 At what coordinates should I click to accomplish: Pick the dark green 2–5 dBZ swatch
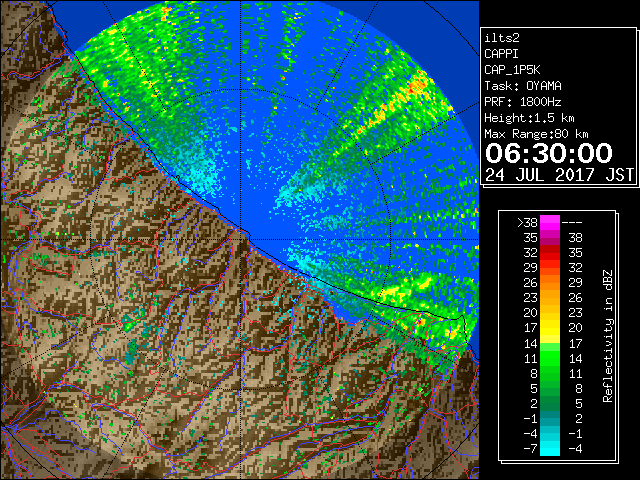(x=550, y=404)
